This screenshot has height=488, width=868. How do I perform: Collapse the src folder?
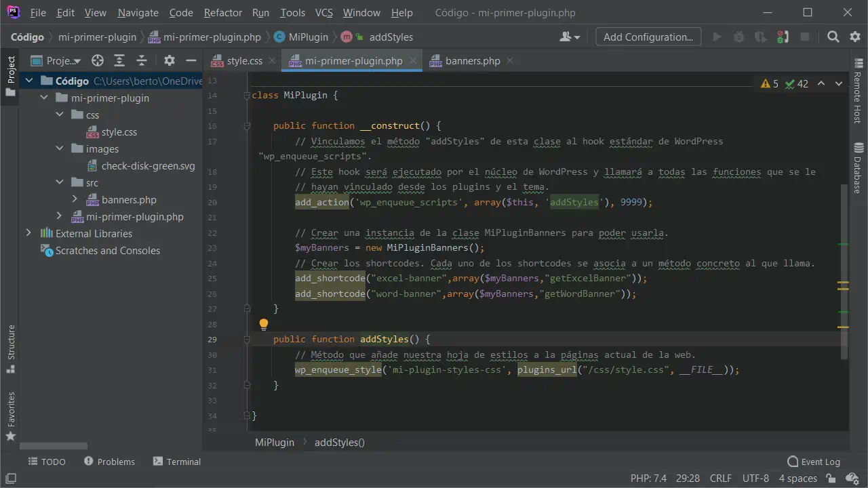pos(60,182)
